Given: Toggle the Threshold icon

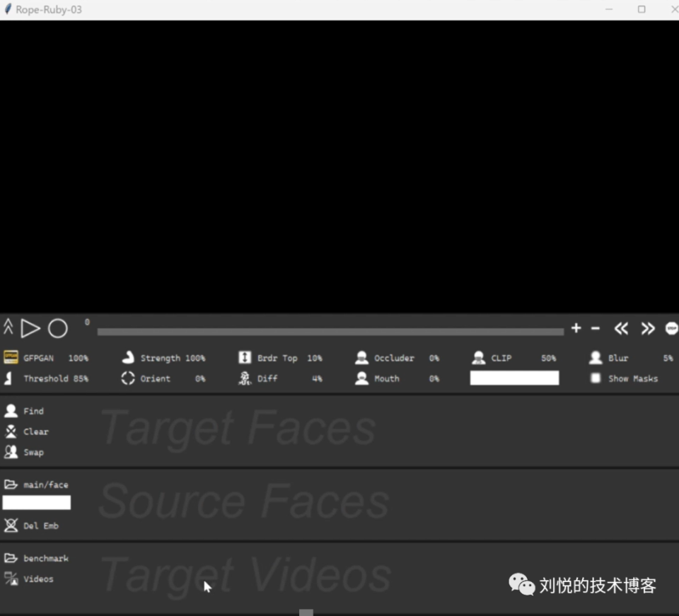Looking at the screenshot, I should click(8, 378).
